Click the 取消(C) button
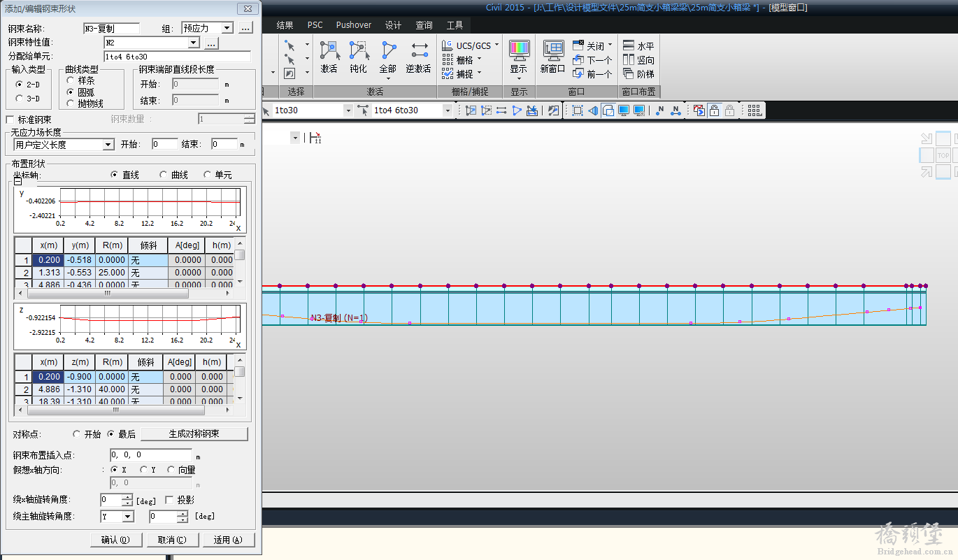Screen dimensions: 958x560 point(172,540)
